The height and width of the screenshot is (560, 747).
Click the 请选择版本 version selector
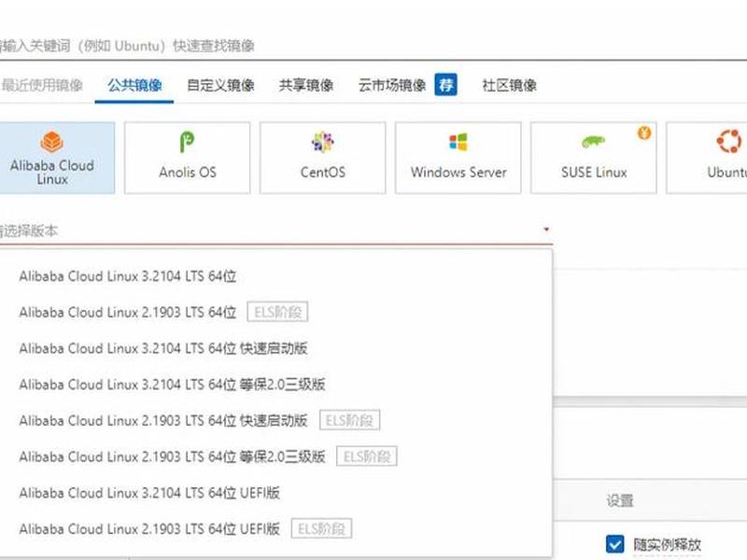click(276, 231)
